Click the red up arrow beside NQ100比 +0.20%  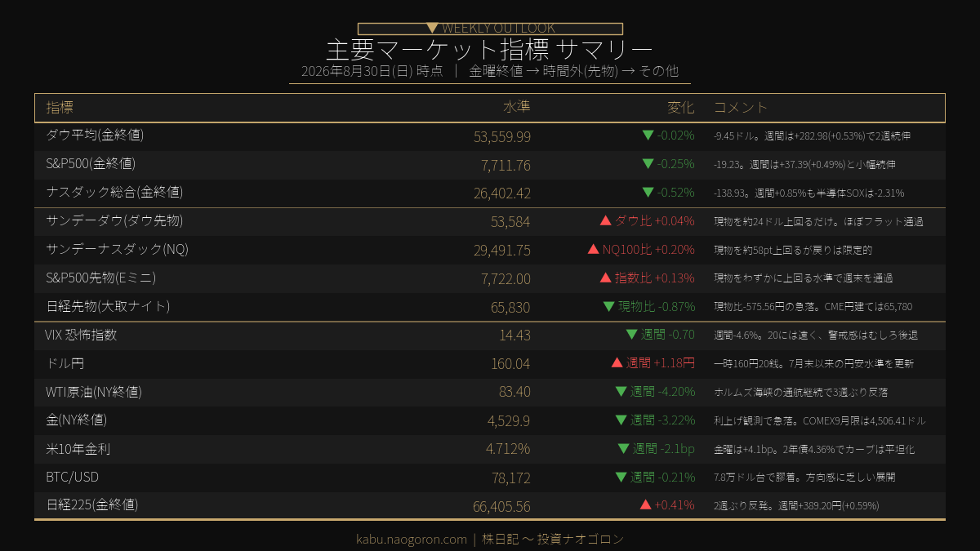click(x=594, y=249)
